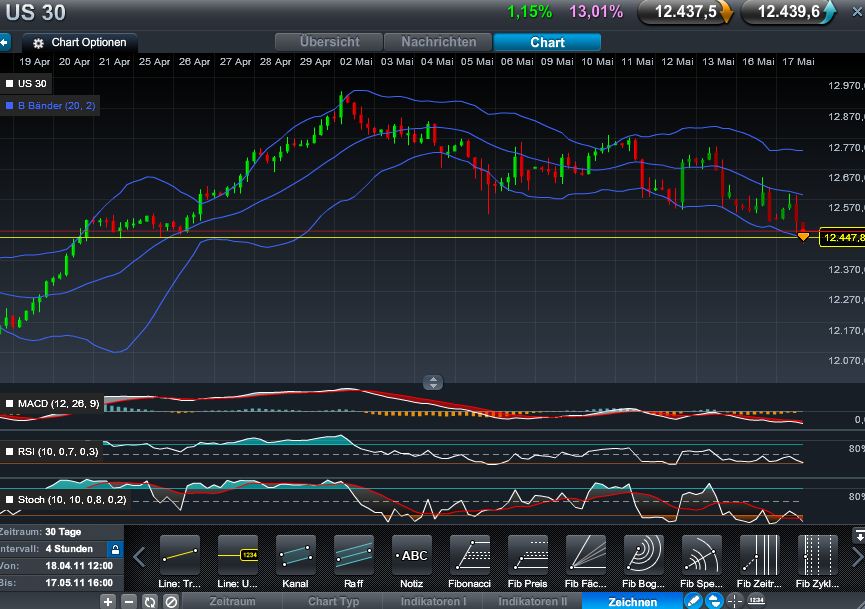Viewport: 865px width, 609px height.
Task: Click the Von date 18.04.11 12:00
Action: 79,566
